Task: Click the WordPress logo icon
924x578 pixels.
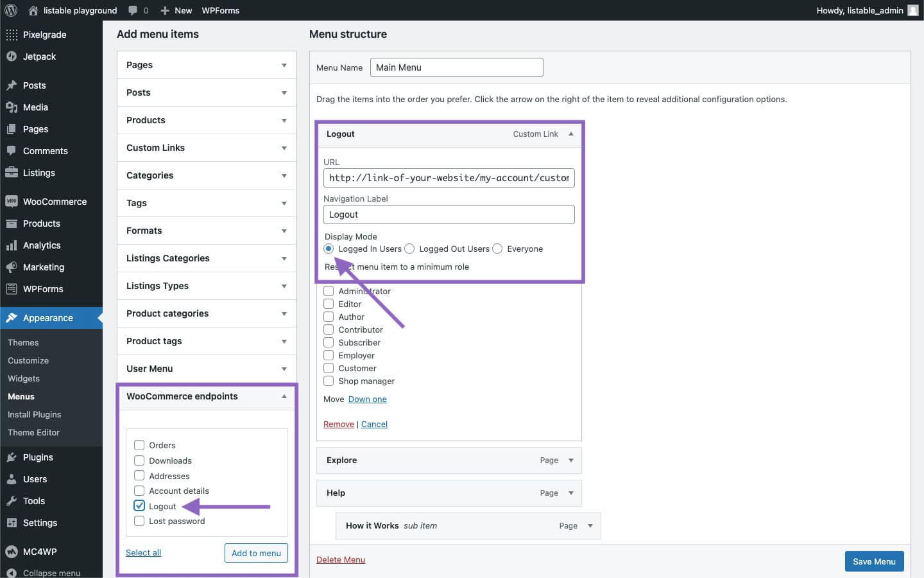Action: pyautogui.click(x=11, y=10)
